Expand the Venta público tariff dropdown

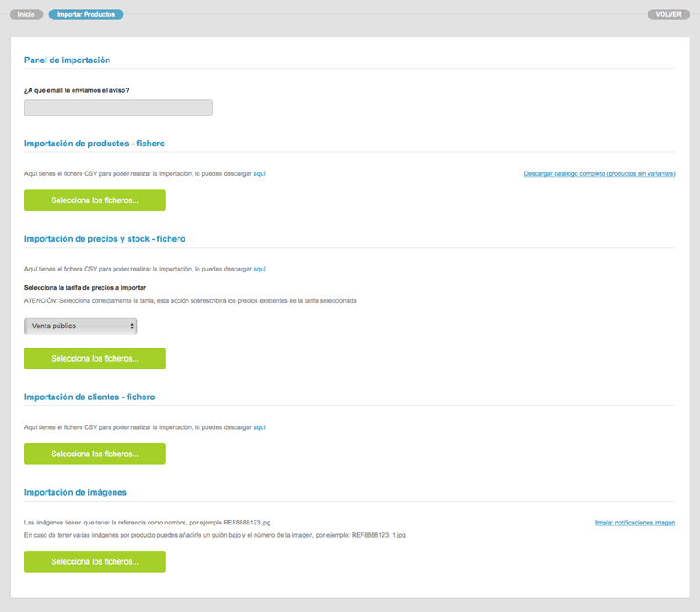pyautogui.click(x=80, y=326)
